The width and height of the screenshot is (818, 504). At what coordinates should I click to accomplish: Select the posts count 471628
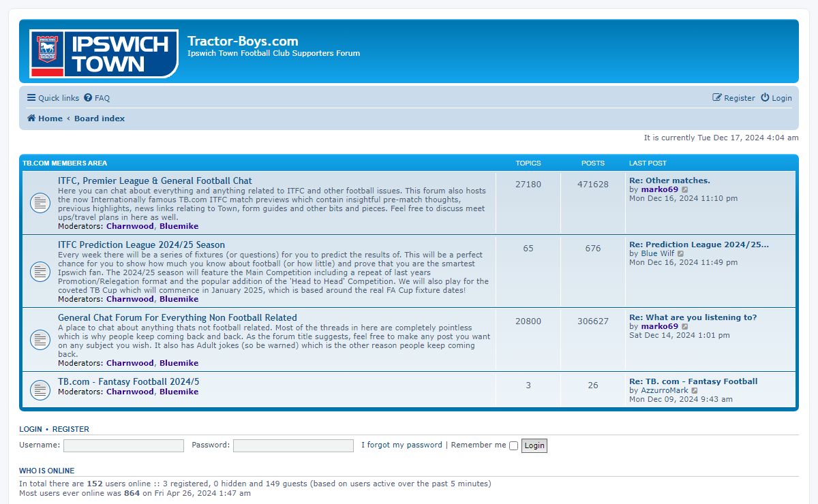point(593,184)
